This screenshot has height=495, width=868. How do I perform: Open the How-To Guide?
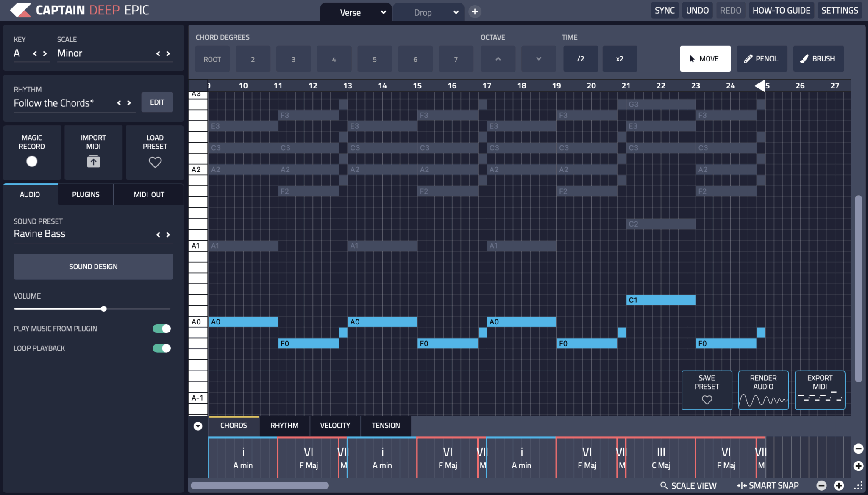click(x=781, y=10)
